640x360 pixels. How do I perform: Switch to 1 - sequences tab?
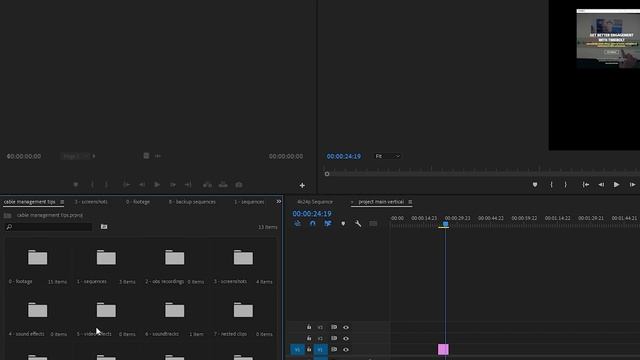249,202
